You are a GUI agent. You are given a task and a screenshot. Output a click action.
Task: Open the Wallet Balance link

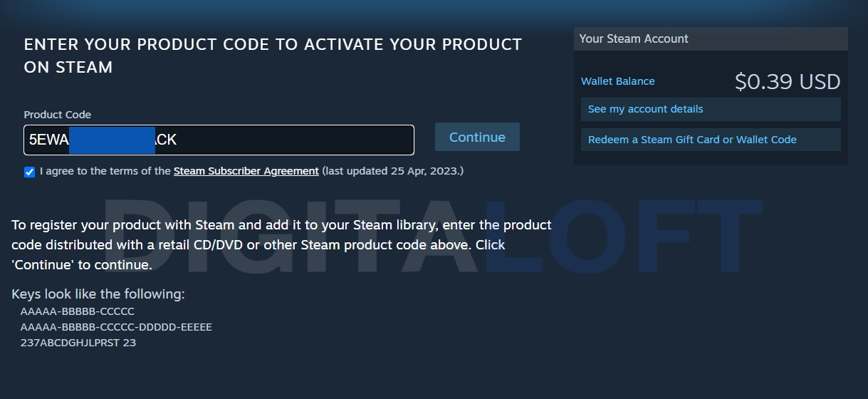point(617,81)
